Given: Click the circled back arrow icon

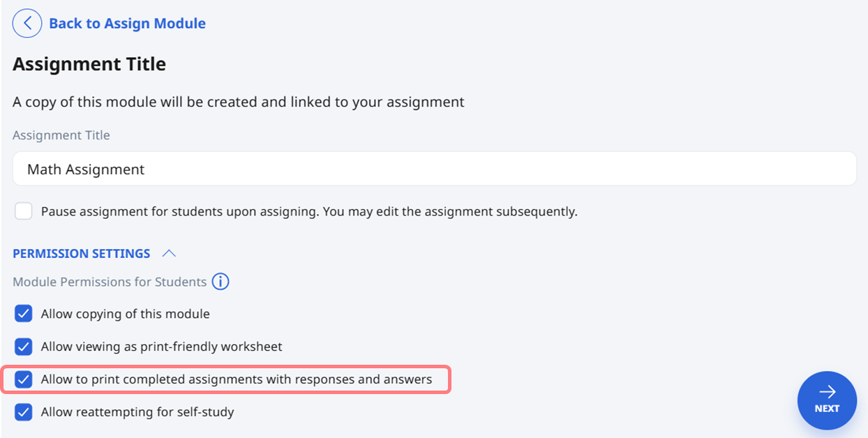Looking at the screenshot, I should click(x=27, y=24).
